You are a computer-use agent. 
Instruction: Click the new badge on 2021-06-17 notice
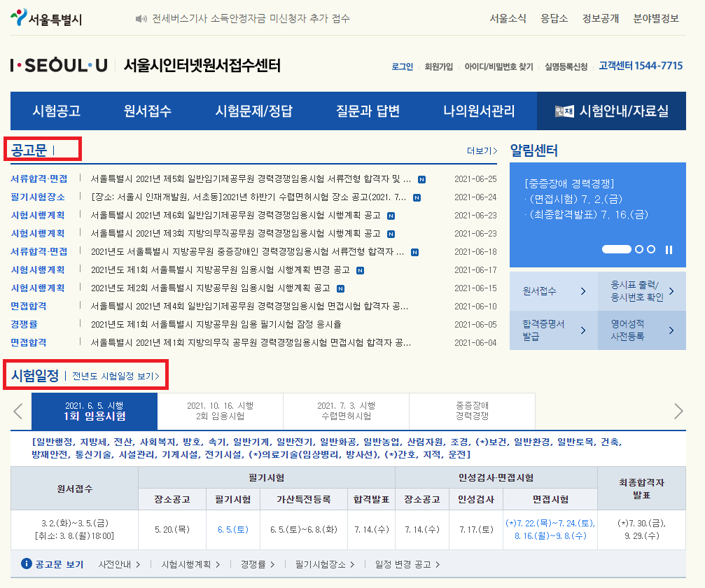(x=360, y=270)
